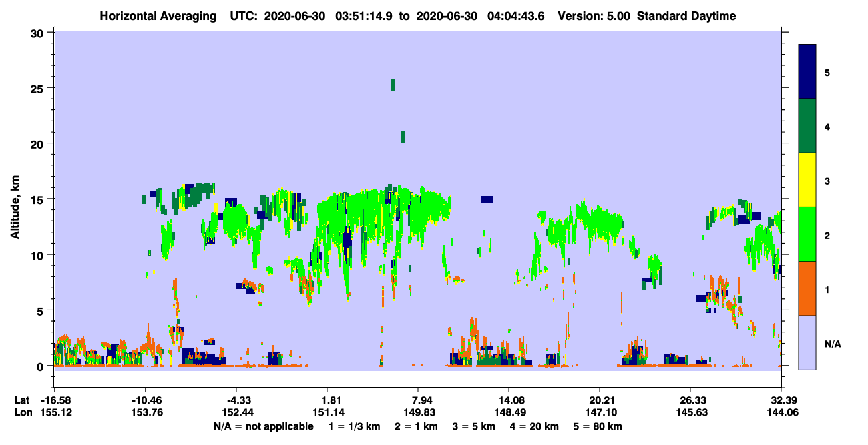The image size is (868, 445).
Task: Click longitude value 144.06
Action: tap(781, 412)
